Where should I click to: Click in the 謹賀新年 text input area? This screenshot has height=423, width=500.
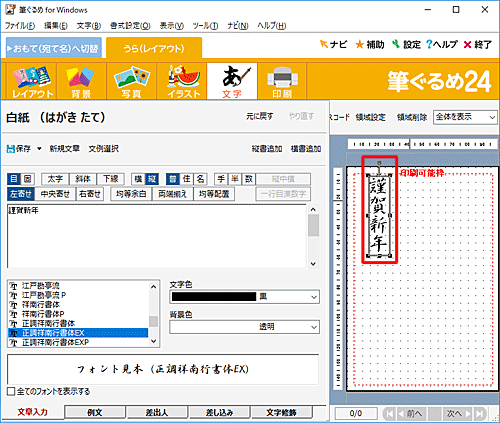(x=157, y=236)
